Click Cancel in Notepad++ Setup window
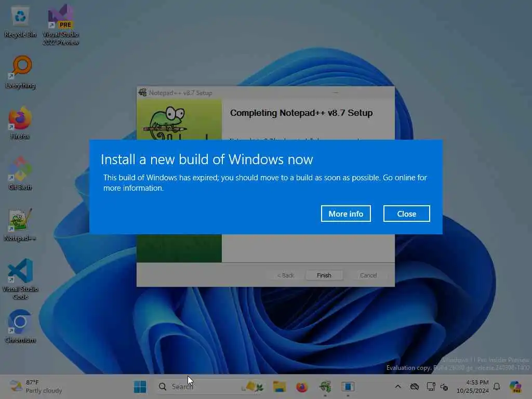Image resolution: width=532 pixels, height=399 pixels. click(368, 275)
